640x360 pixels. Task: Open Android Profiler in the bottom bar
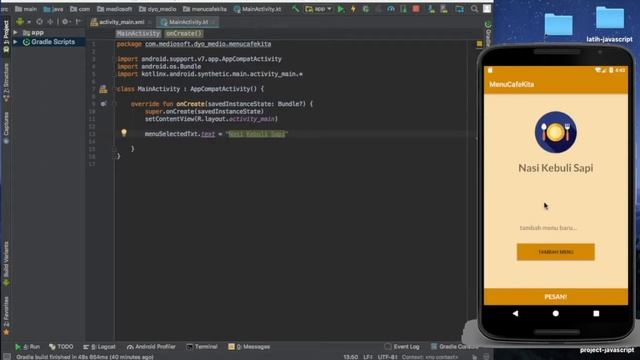[151, 347]
